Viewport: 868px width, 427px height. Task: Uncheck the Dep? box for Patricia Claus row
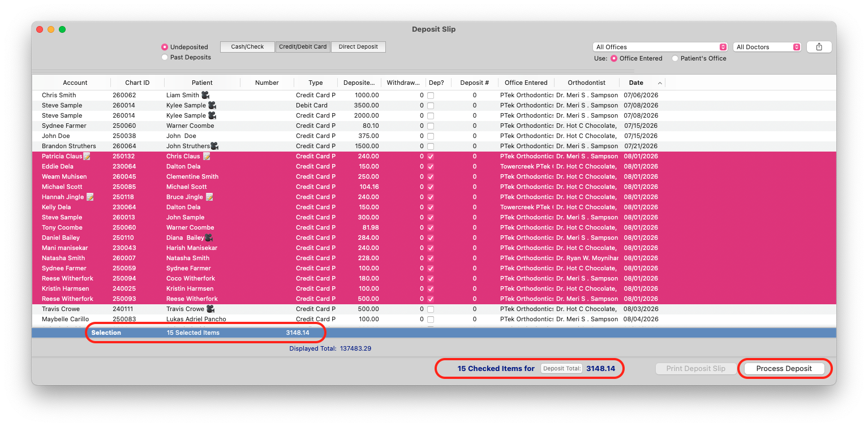pyautogui.click(x=431, y=157)
